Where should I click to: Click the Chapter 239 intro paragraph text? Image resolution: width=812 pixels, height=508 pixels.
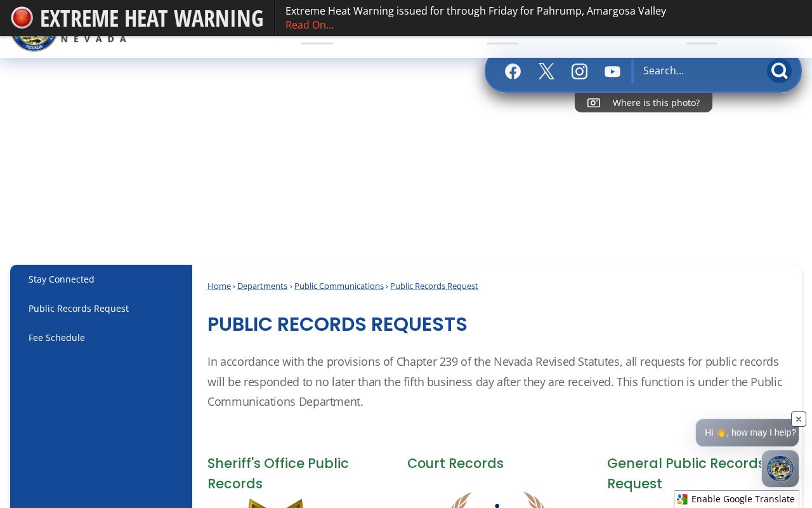(495, 382)
